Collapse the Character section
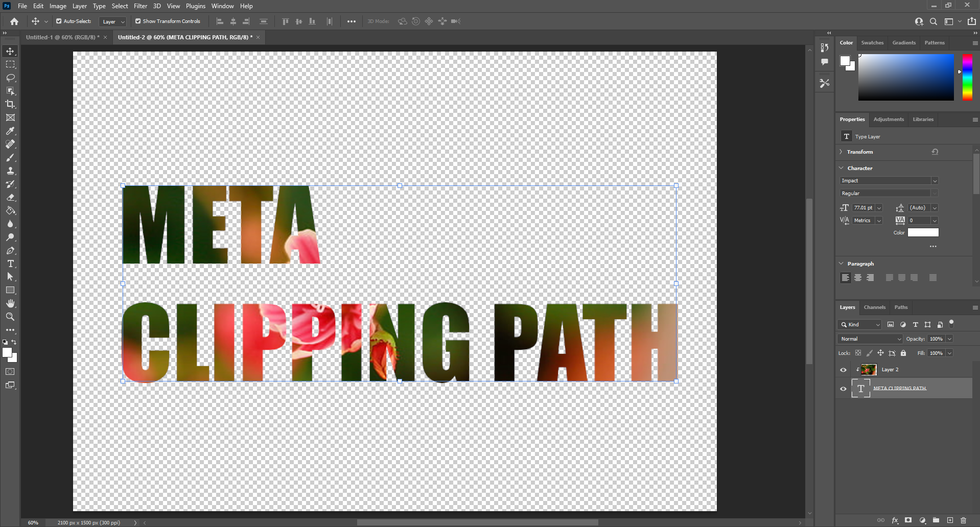The width and height of the screenshot is (980, 527). click(x=841, y=167)
